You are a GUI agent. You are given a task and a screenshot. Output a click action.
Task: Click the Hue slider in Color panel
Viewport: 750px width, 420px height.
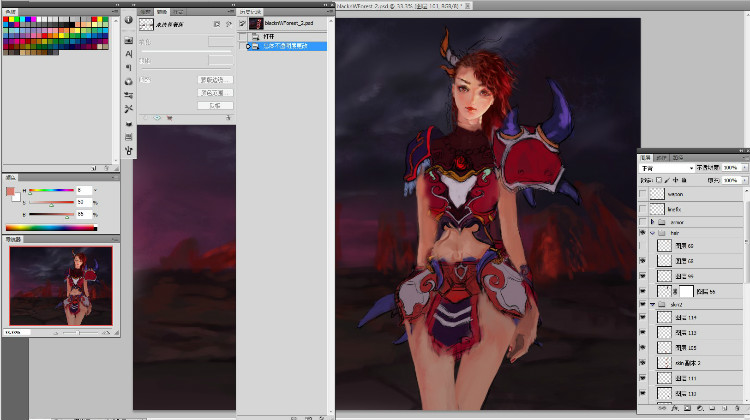coord(51,190)
